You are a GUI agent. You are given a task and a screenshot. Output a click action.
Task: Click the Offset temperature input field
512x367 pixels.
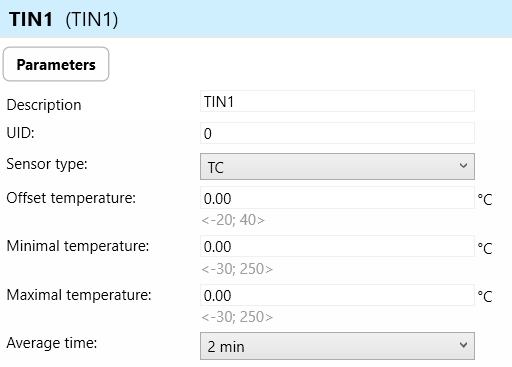(x=337, y=198)
